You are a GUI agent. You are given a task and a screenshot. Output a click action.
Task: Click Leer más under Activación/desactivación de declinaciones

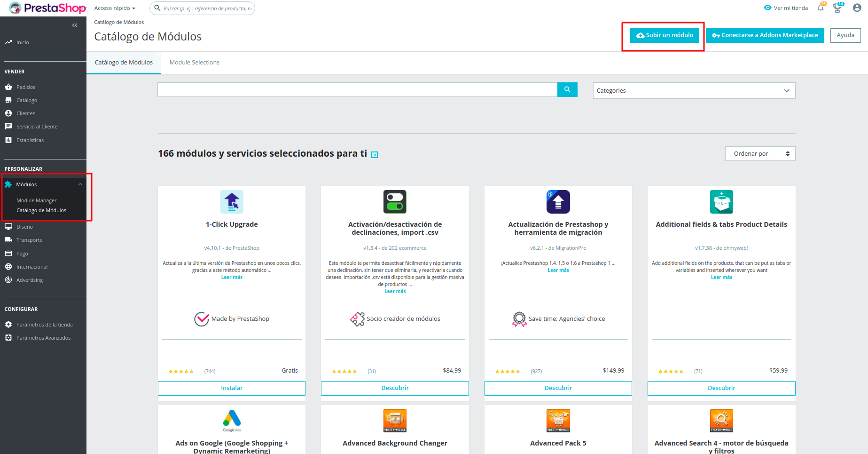click(395, 292)
